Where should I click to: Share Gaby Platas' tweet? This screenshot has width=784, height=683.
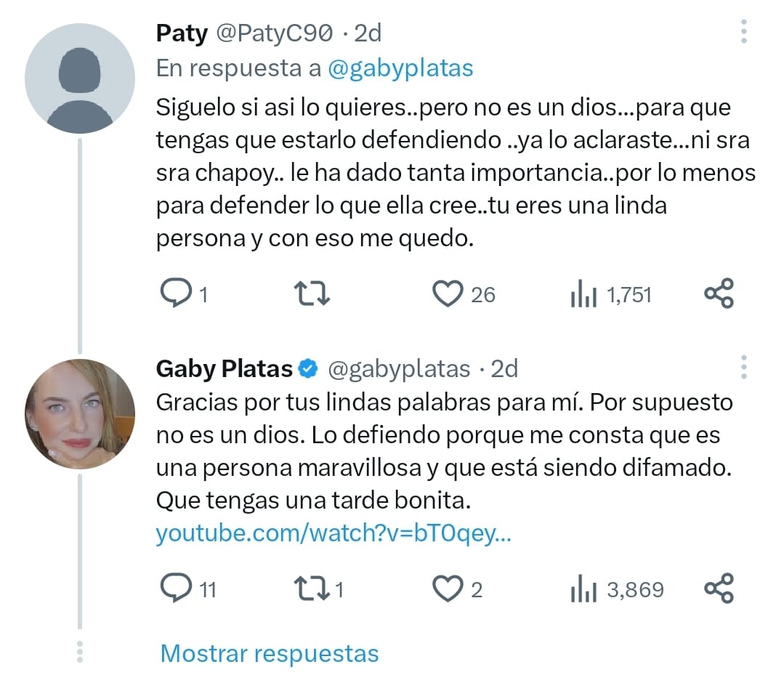point(719,589)
